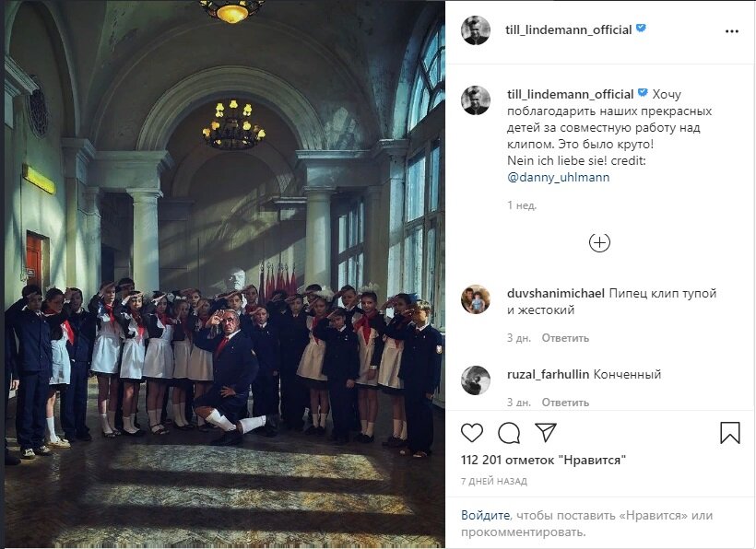The height and width of the screenshot is (549, 756).
Task: Open duvshanimichael username link
Action: (556, 293)
